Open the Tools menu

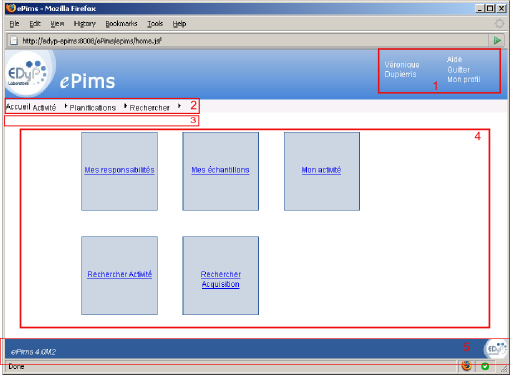coord(155,24)
